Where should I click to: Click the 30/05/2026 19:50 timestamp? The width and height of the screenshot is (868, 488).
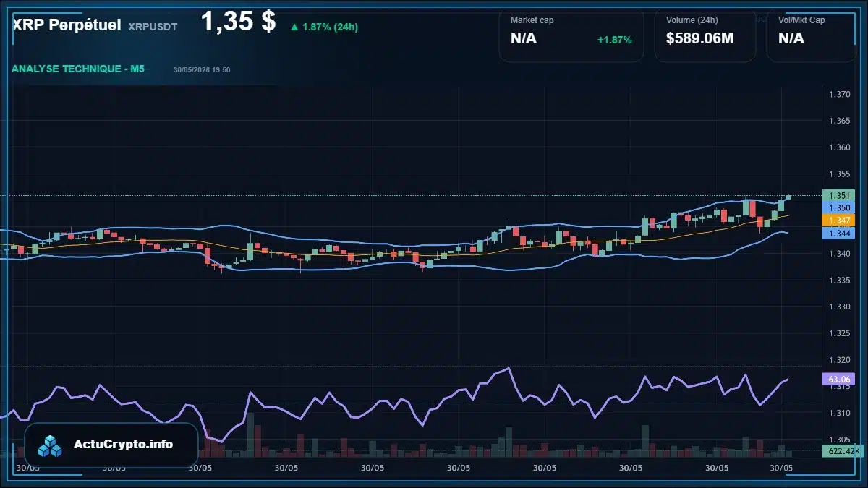coord(202,69)
